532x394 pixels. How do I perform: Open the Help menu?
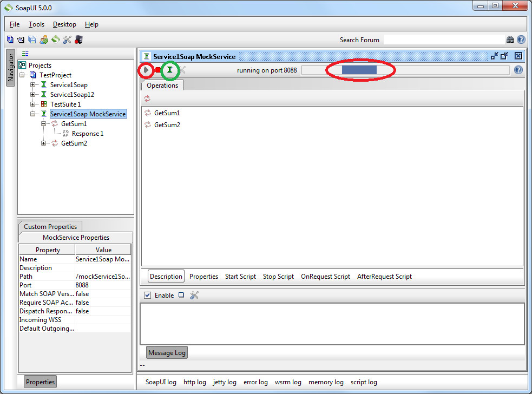click(x=91, y=24)
